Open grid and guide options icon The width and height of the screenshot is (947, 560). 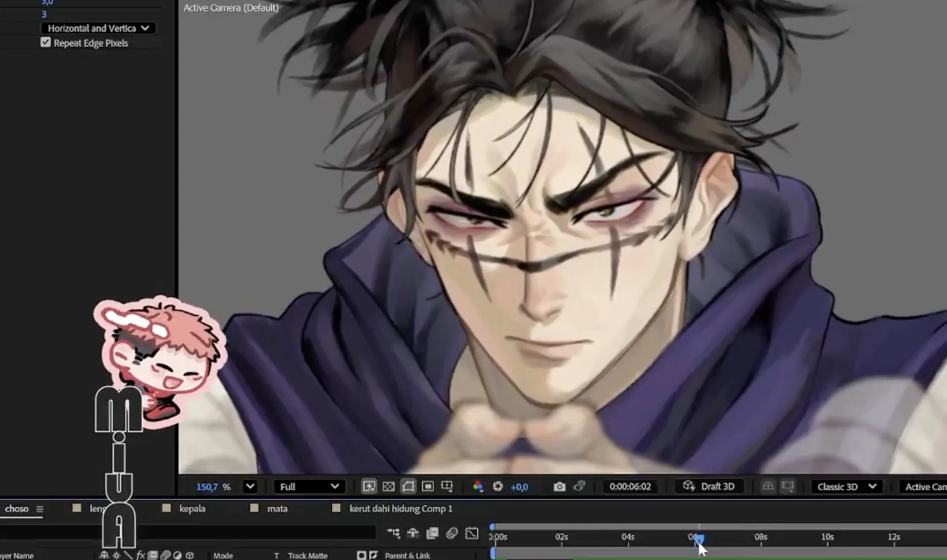point(447,487)
